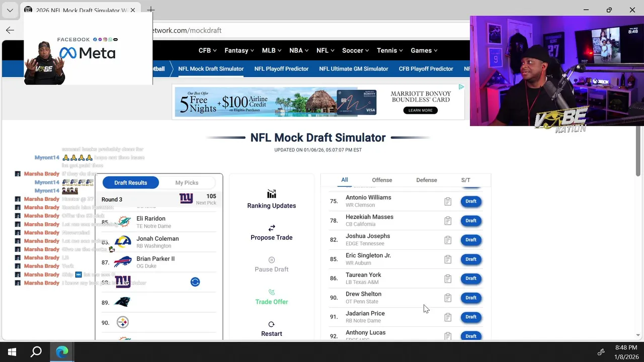
Task: Open NFL Playoff Predictor nav link
Action: coord(281,69)
